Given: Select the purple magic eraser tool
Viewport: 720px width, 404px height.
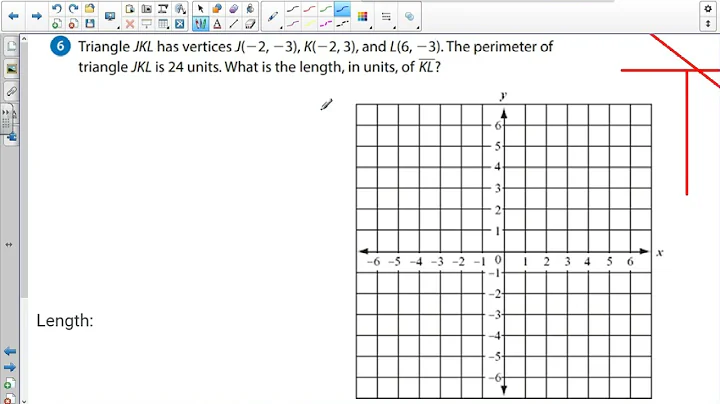Looking at the screenshot, I should pyautogui.click(x=233, y=9).
